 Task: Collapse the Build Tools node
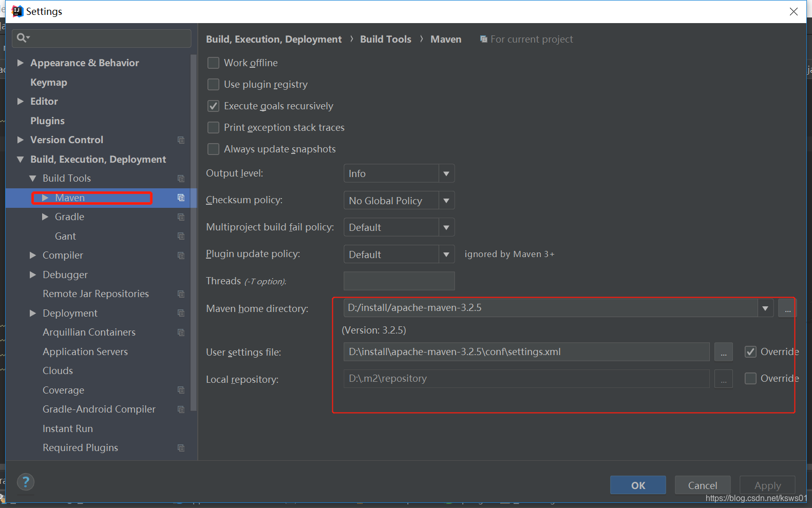tap(33, 179)
